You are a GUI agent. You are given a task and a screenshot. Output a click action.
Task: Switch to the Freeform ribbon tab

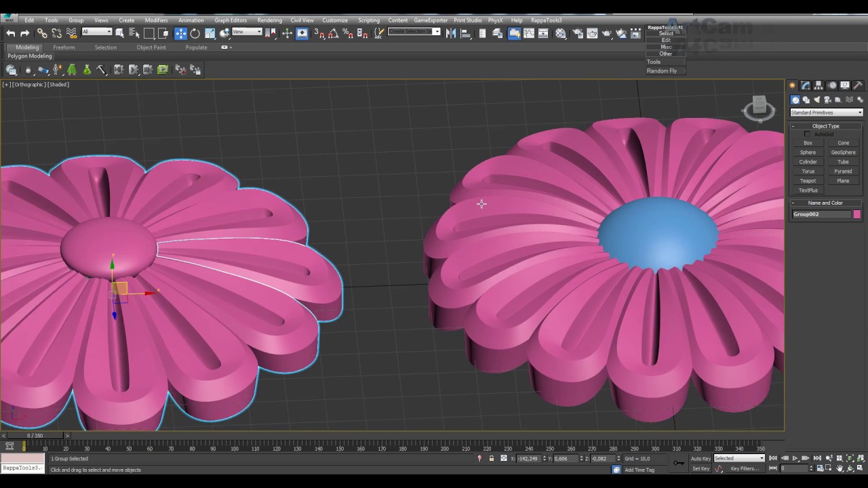pos(64,47)
